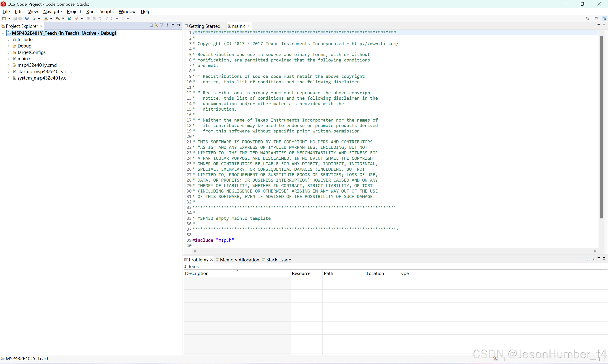Select the Stack Usage tab

pyautogui.click(x=278, y=260)
